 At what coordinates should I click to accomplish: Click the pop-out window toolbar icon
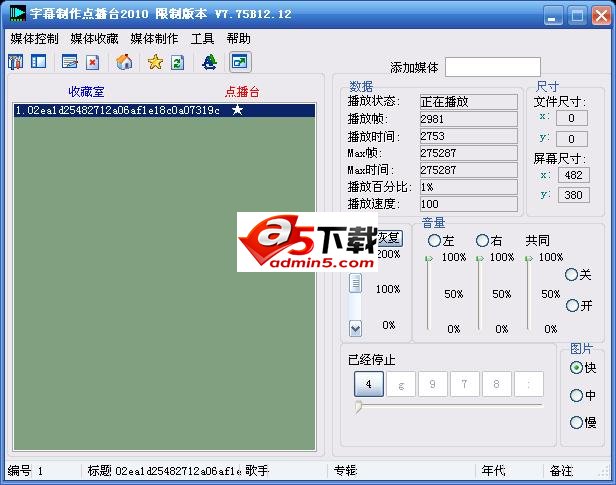pyautogui.click(x=240, y=62)
